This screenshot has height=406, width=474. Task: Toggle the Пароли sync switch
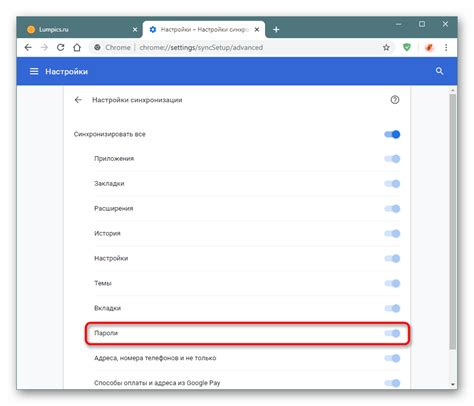pyautogui.click(x=392, y=333)
